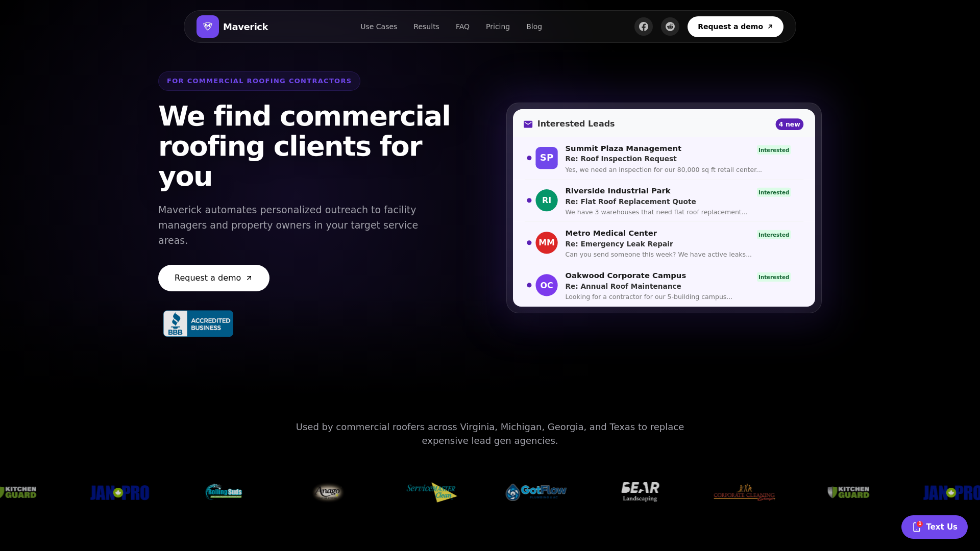
Task: Navigate to Pricing page
Action: click(498, 27)
